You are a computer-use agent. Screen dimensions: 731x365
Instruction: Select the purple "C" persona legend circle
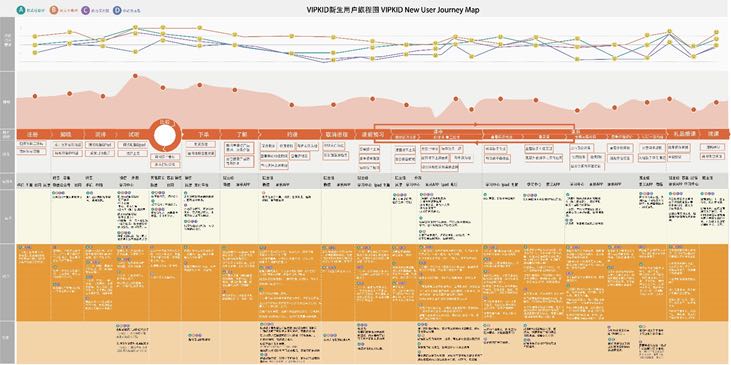pyautogui.click(x=85, y=10)
